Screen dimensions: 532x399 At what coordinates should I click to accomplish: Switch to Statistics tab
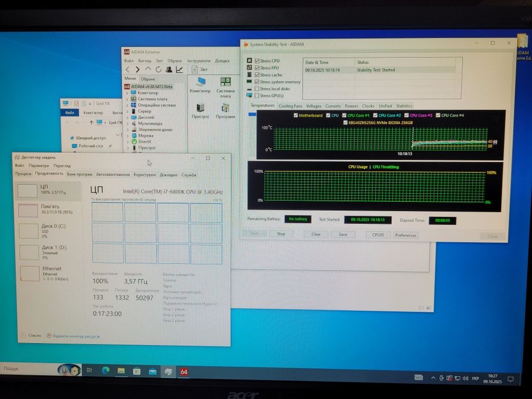pyautogui.click(x=404, y=106)
